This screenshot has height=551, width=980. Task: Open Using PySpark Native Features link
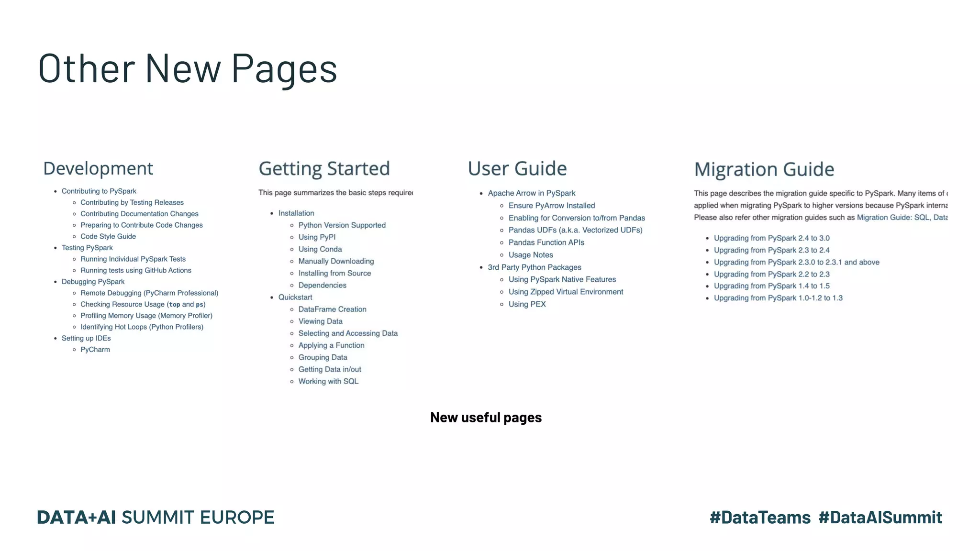562,279
